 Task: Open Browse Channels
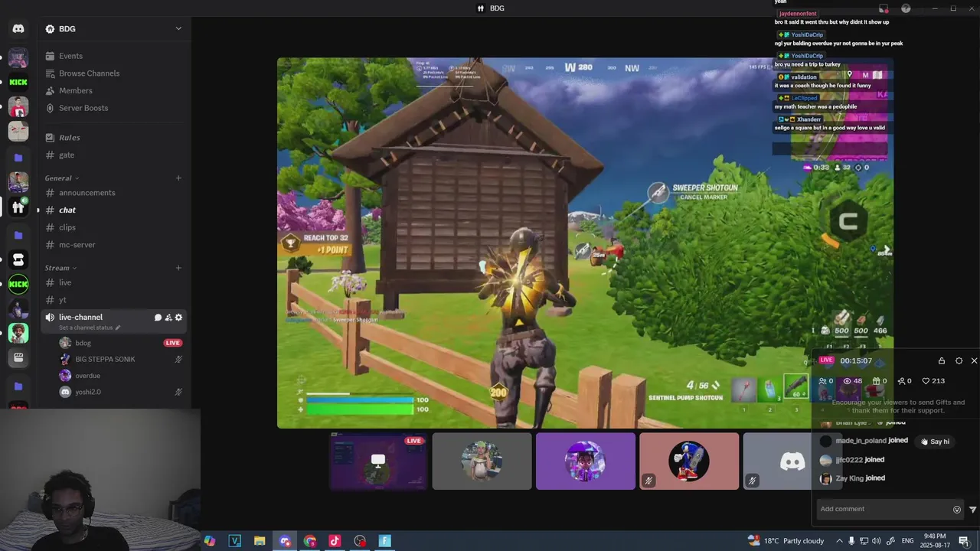click(114, 73)
